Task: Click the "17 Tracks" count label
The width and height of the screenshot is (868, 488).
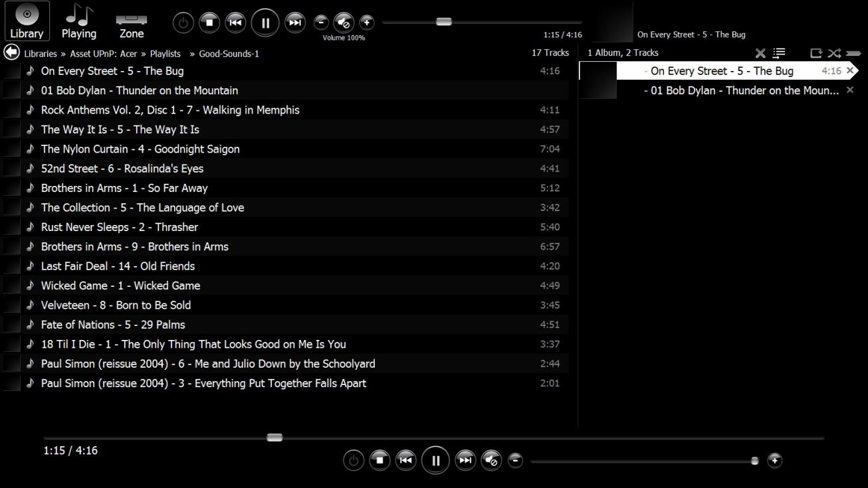Action: [x=550, y=52]
